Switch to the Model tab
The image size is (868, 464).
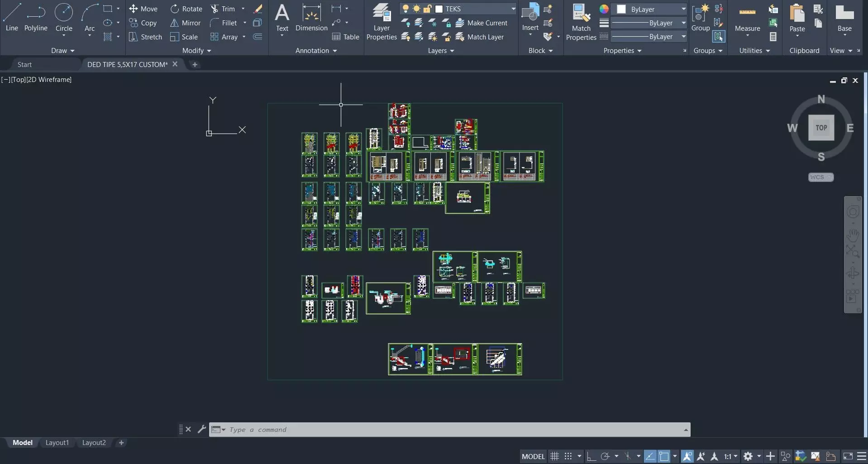23,443
